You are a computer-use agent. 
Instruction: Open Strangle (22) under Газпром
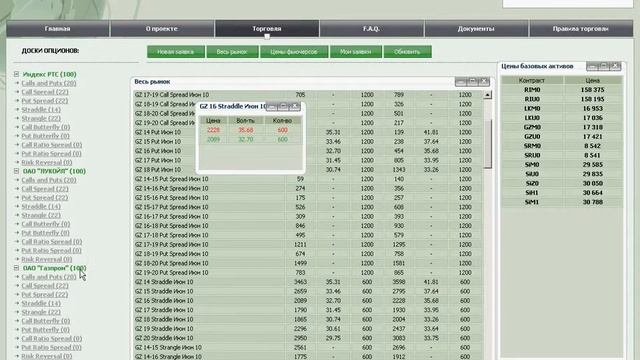click(41, 312)
